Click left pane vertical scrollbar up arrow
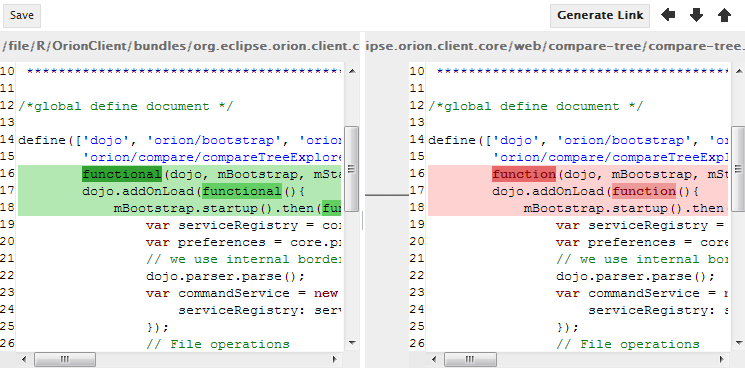 [x=352, y=71]
